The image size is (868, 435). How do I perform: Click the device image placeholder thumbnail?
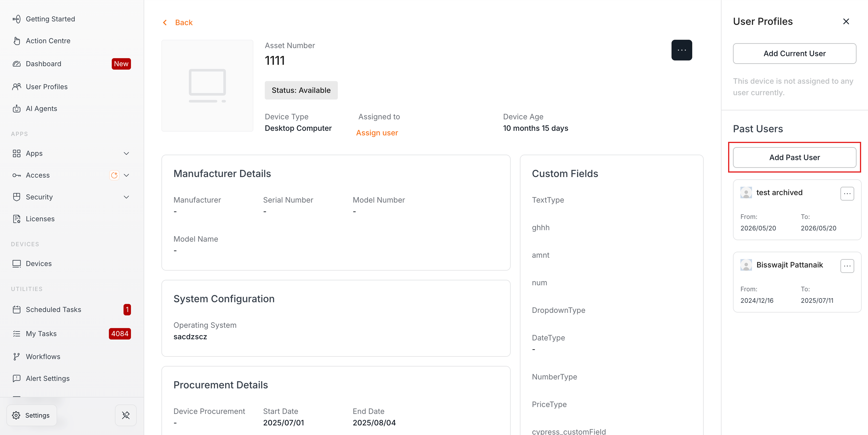click(x=207, y=86)
